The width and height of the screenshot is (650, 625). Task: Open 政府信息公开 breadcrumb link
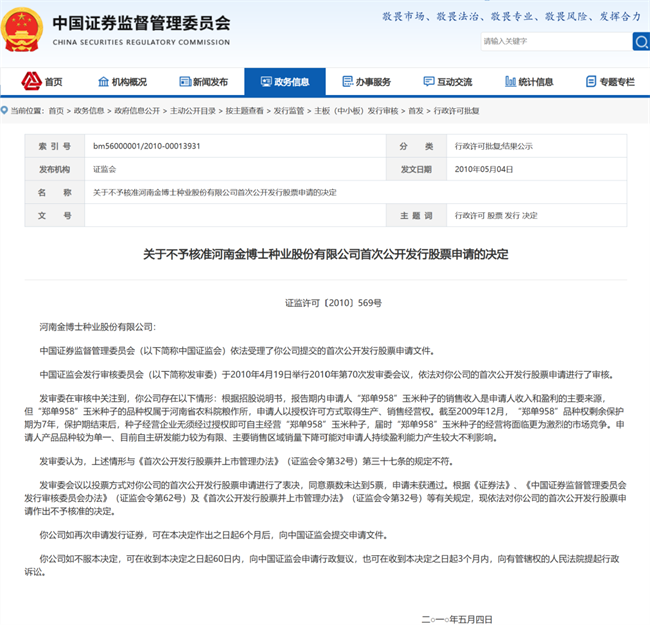pyautogui.click(x=135, y=111)
